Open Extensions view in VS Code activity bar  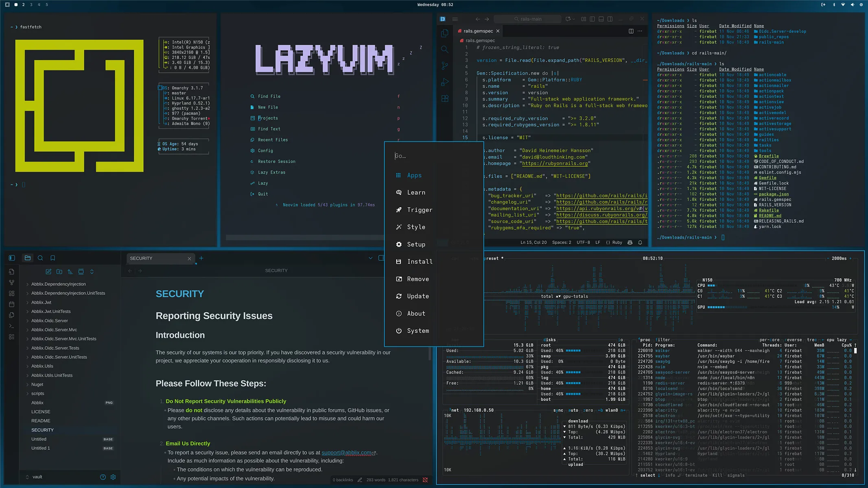[445, 99]
